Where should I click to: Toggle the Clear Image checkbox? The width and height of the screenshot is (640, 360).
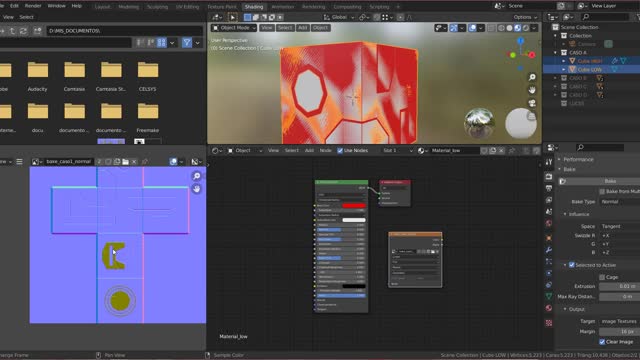(602, 342)
